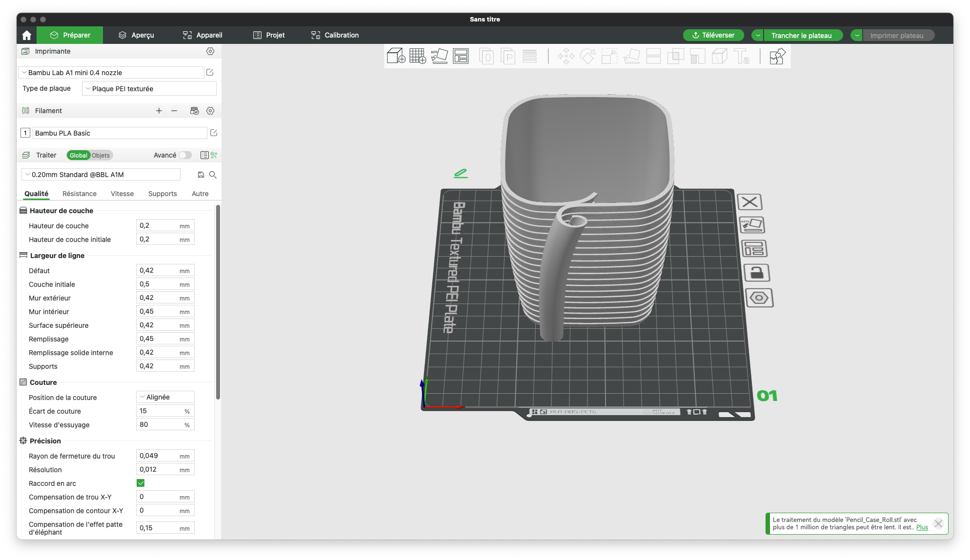Click the plate lock icon

(x=757, y=273)
